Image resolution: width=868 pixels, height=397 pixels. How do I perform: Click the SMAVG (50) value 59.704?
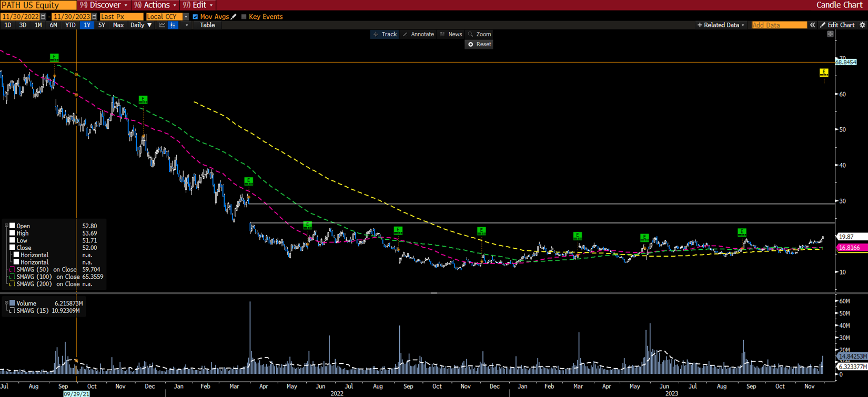(x=91, y=269)
